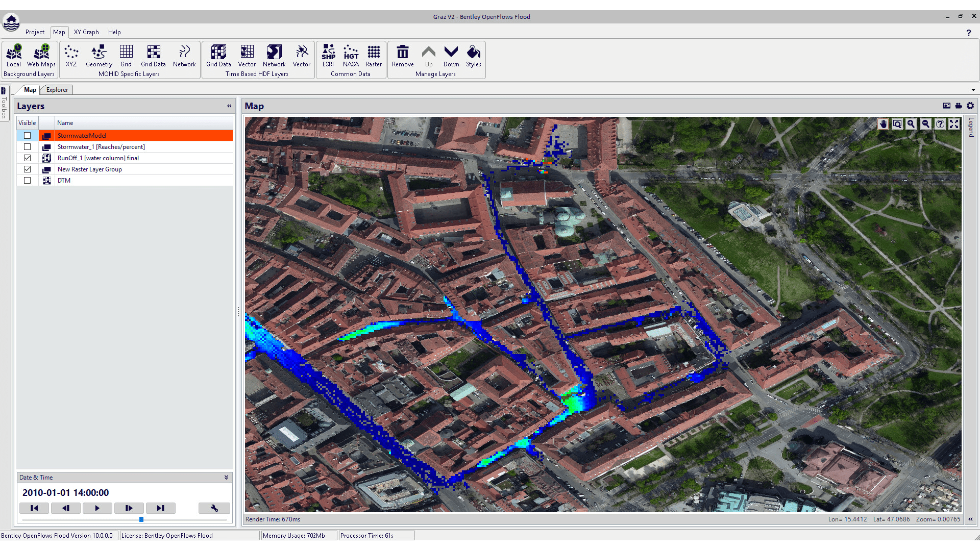980x551 pixels.
Task: Switch to the Explorer tab
Action: [57, 90]
